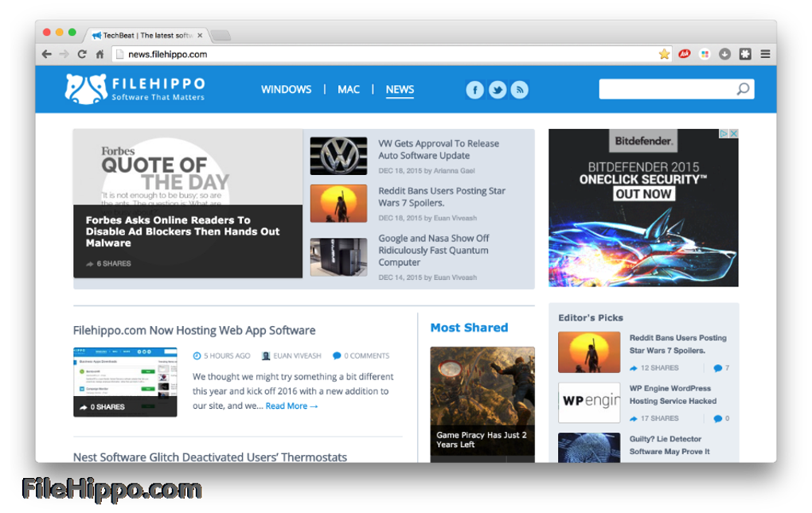Click the '12 SHARES' share icon
This screenshot has width=812, height=513.
634,368
